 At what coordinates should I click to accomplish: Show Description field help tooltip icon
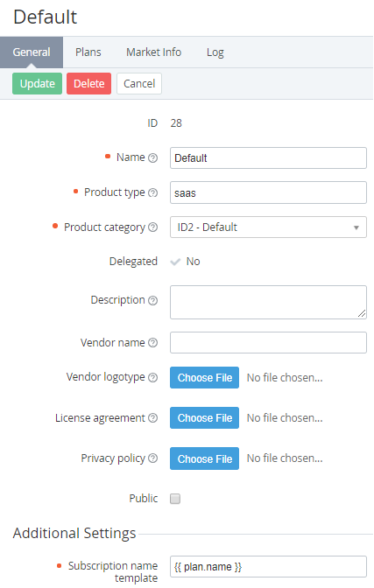pos(152,300)
